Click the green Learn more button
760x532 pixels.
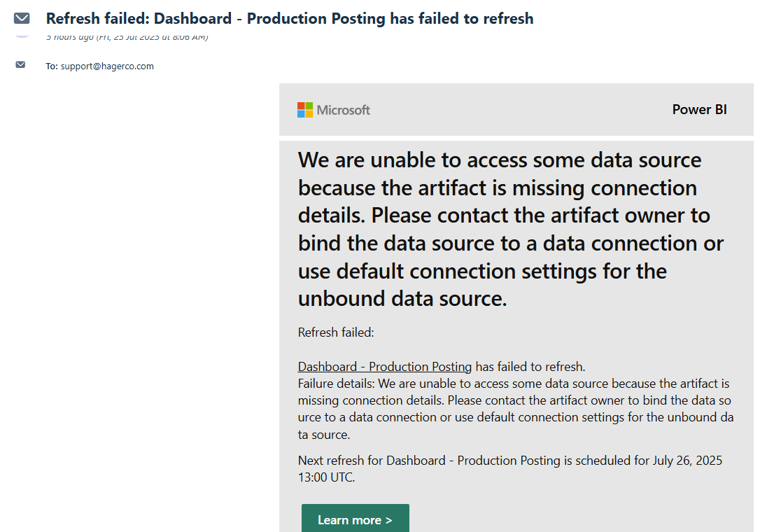356,518
